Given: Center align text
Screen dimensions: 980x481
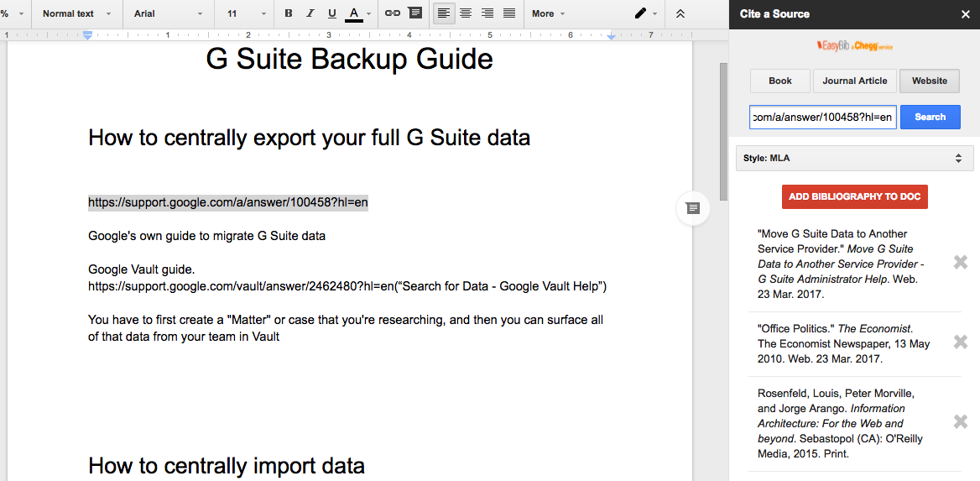Looking at the screenshot, I should [466, 13].
